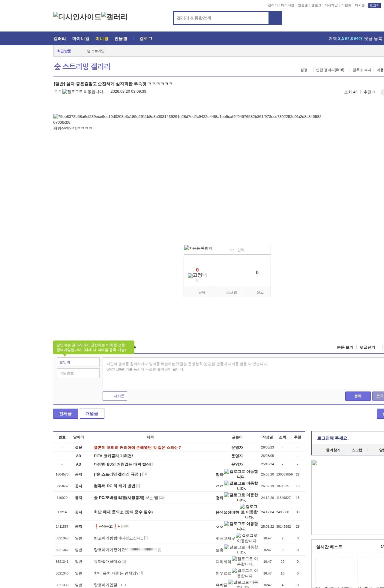Click the 스크랩 button under the post
Screen dimensions: 384x588
coord(231,292)
